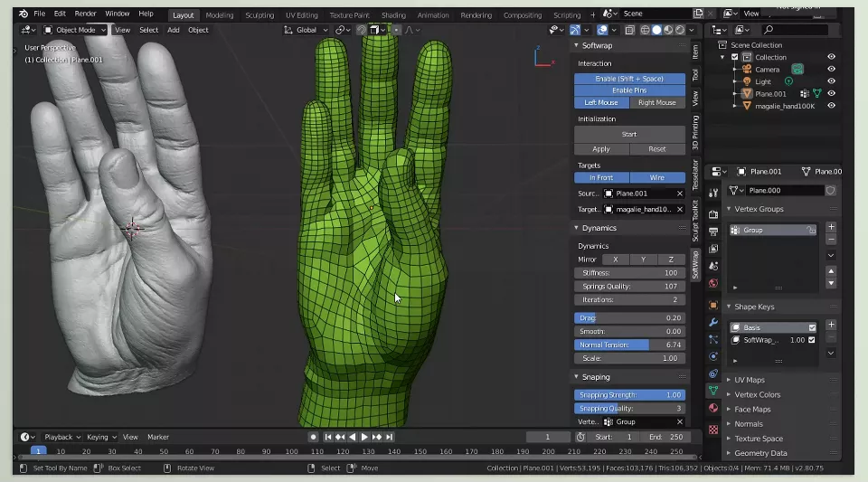
Task: Expand the Face Maps section
Action: [729, 410]
